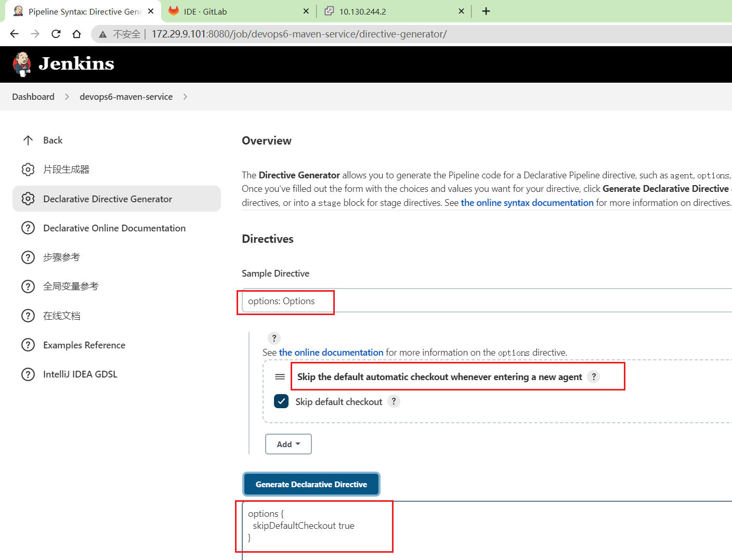This screenshot has height=560, width=732.
Task: Open devops6-maven-service breadcrumb
Action: [x=126, y=97]
